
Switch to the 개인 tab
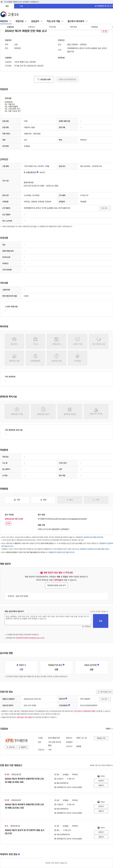tap(7, 6)
